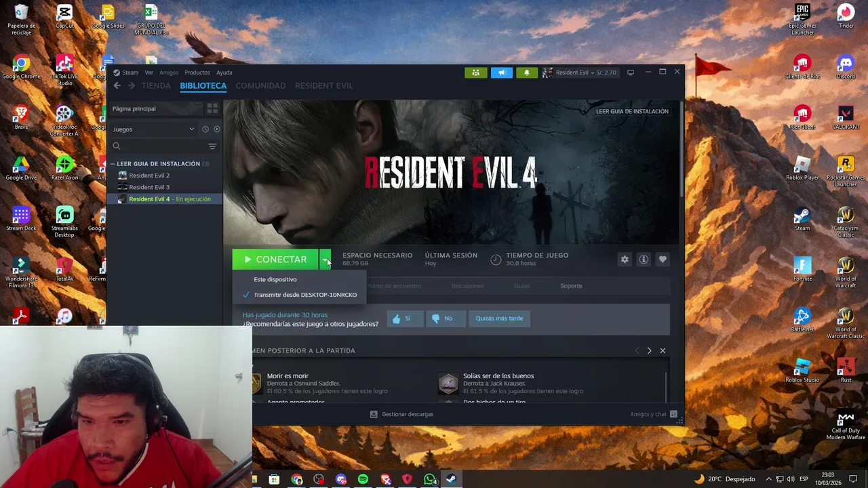868x488 pixels.
Task: Click the No thumbs-down button
Action: coord(446,319)
